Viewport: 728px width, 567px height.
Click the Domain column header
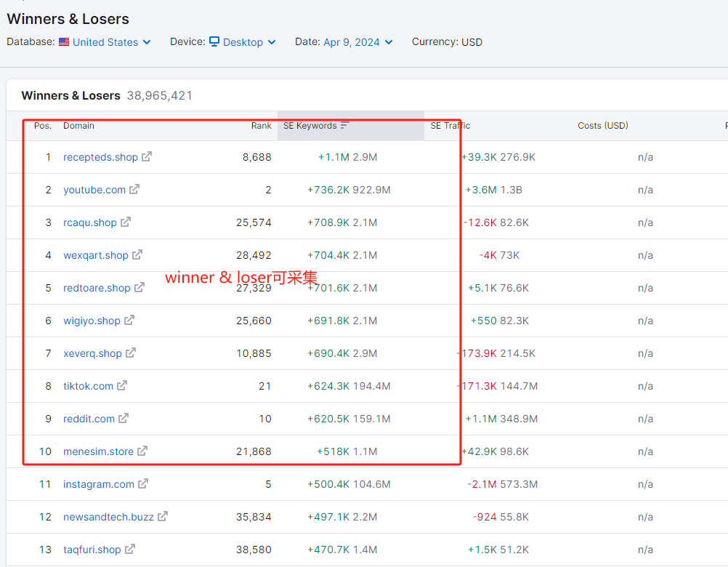[x=78, y=126]
